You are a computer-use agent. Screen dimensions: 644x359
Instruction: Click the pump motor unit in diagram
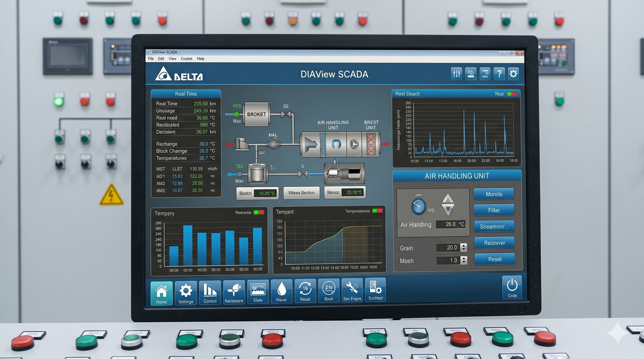344,173
